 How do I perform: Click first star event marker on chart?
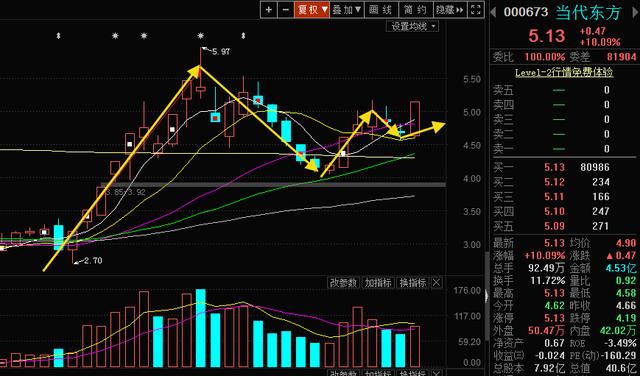tap(115, 36)
